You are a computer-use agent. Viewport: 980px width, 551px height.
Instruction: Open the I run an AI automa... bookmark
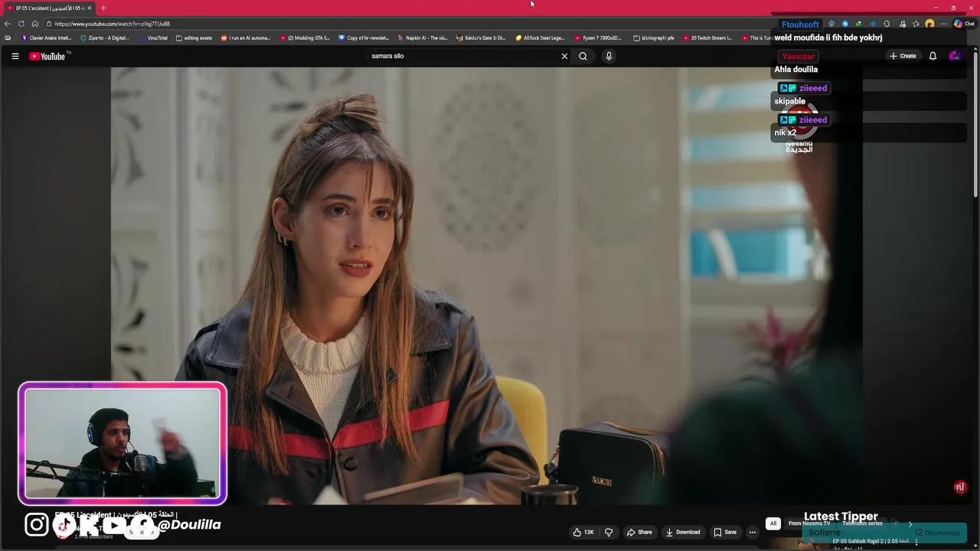245,37
